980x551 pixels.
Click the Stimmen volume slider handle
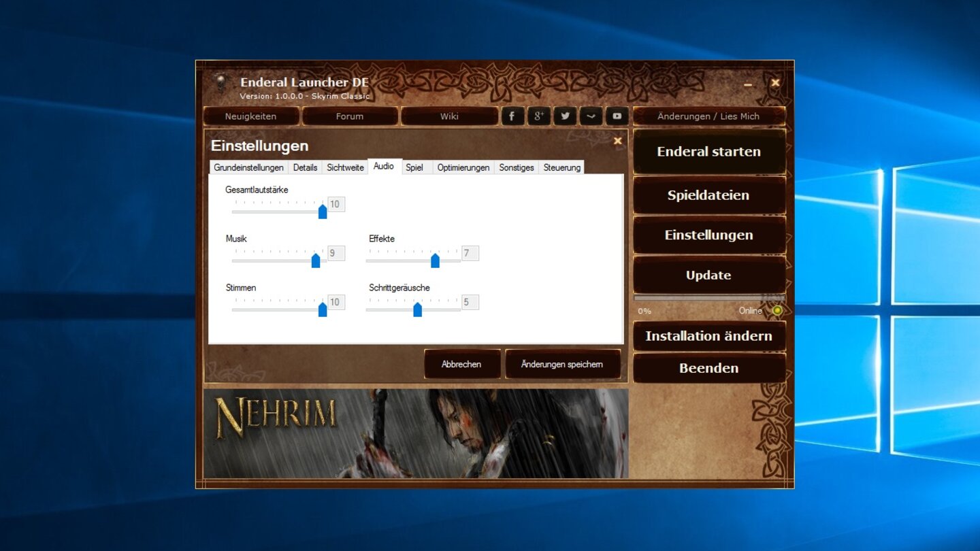323,310
